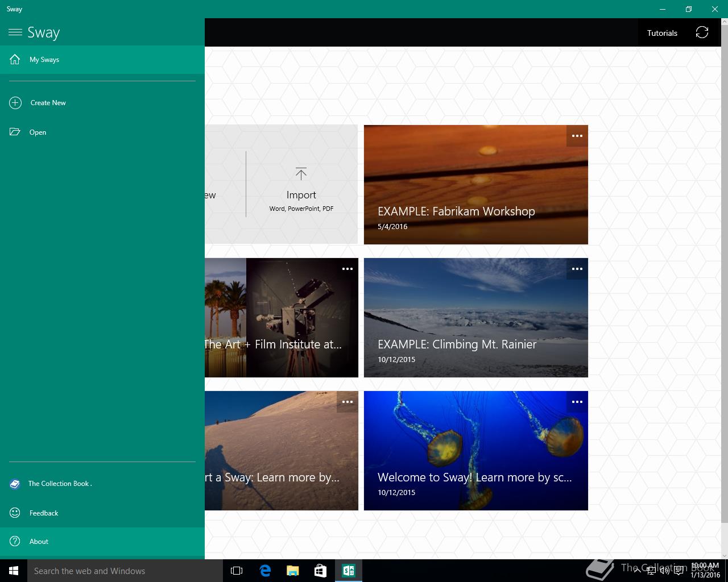Open Action Center notifications icon

click(679, 571)
